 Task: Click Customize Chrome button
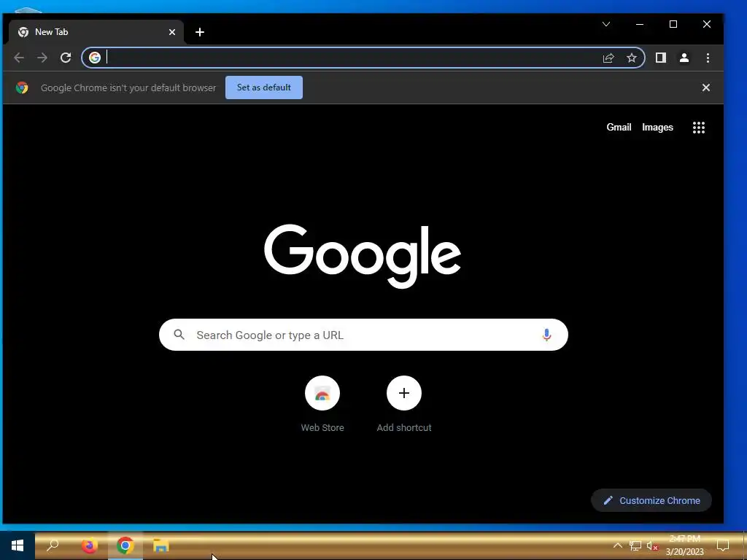click(651, 500)
